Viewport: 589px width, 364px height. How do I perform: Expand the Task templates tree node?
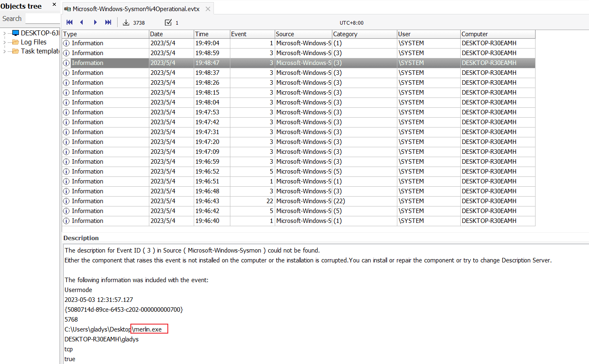[x=5, y=51]
